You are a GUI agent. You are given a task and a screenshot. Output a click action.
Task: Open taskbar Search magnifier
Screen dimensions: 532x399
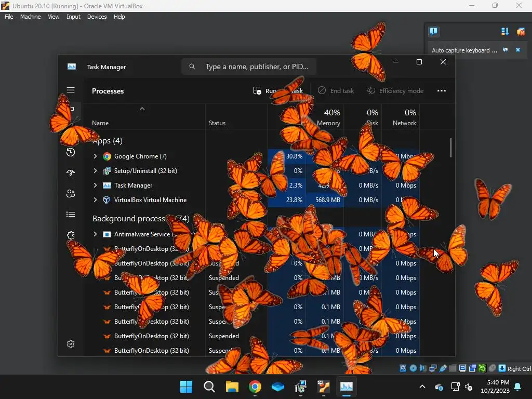pos(209,387)
